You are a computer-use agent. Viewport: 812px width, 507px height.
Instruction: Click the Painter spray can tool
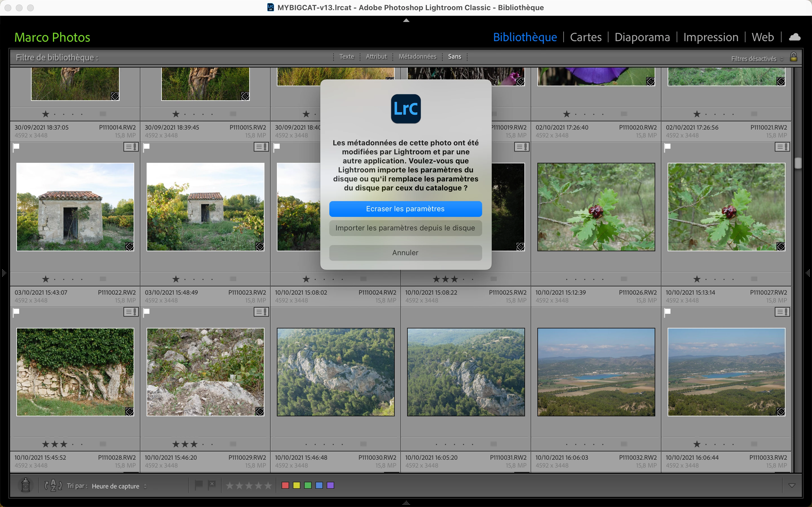pyautogui.click(x=25, y=485)
